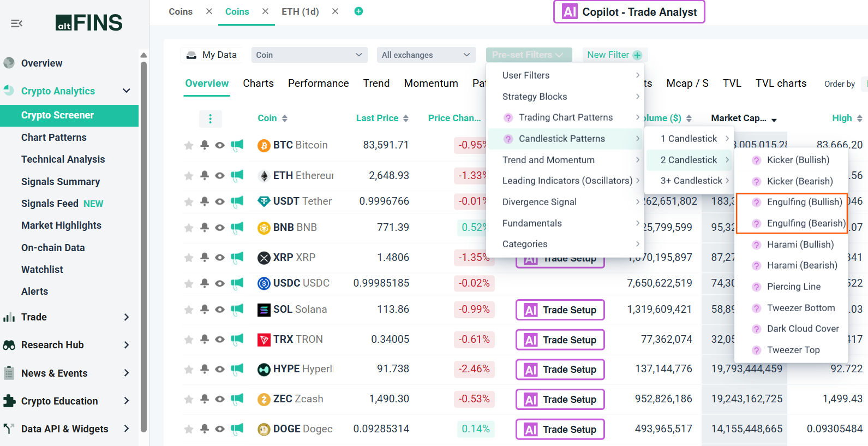Set alert bell for USDC row
Screen dimensions: 868x446
(204, 283)
